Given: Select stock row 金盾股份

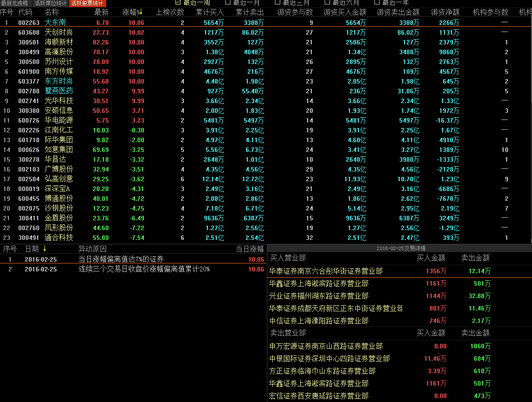Looking at the screenshot, I should click(265, 218).
